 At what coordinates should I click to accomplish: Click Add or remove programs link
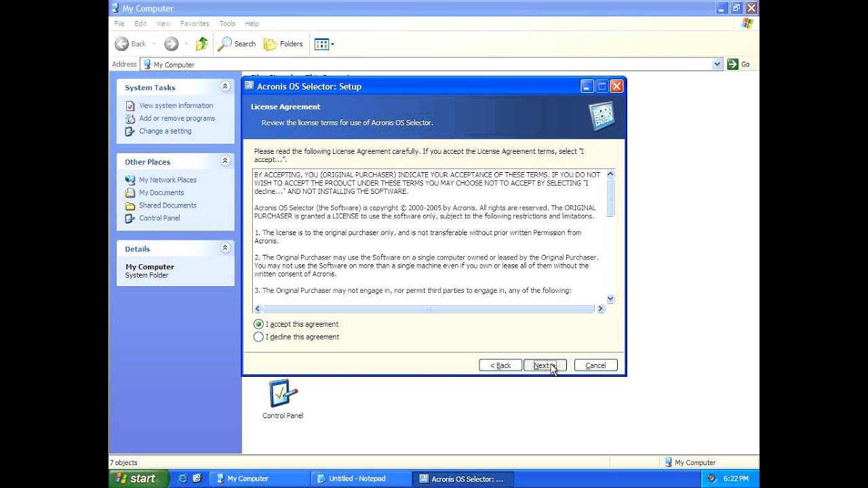point(177,119)
